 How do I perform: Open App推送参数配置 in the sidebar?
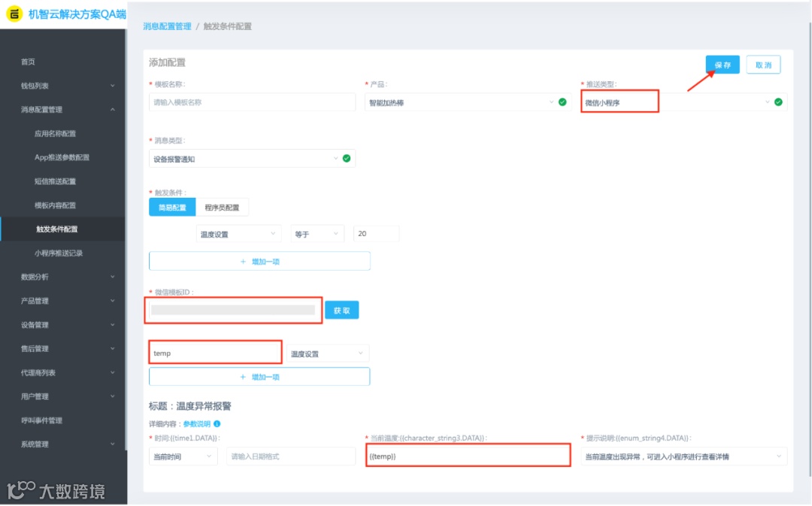coord(62,157)
